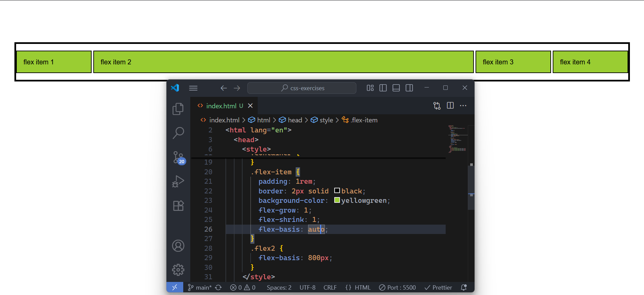Open the Extensions view
The height and width of the screenshot is (295, 644).
[x=178, y=205]
